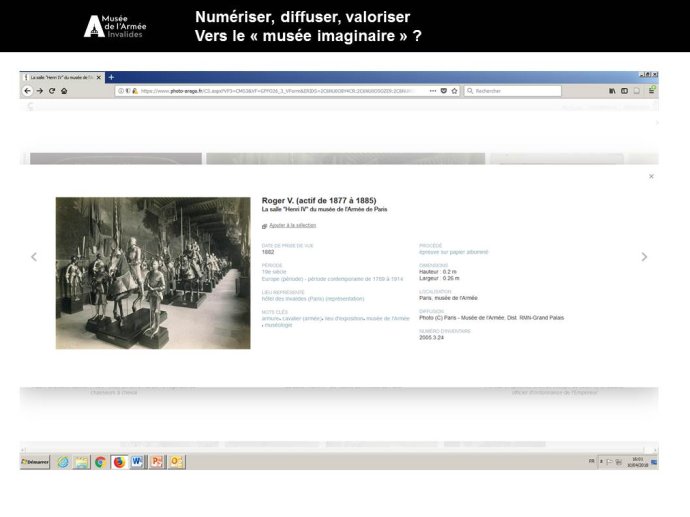The width and height of the screenshot is (690, 517).
Task: Open the file explorer taskbar icon
Action: click(81, 462)
